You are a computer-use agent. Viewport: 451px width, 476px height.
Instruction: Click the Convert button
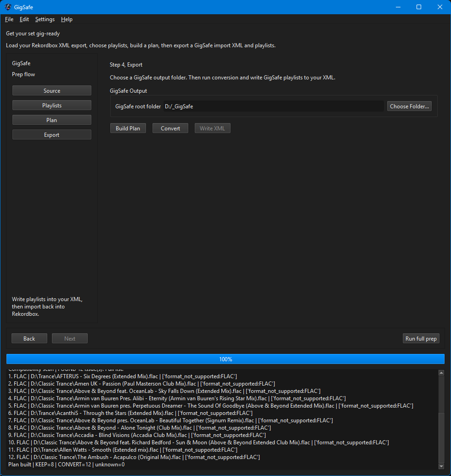tap(170, 129)
